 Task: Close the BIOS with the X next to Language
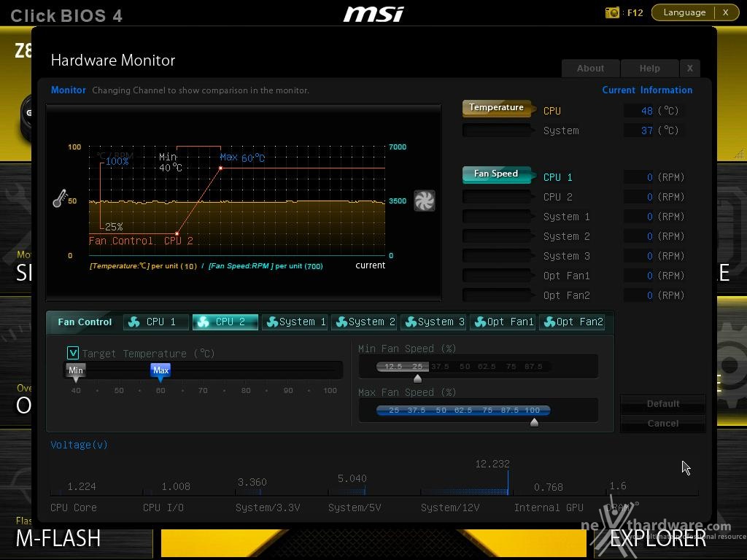point(726,12)
